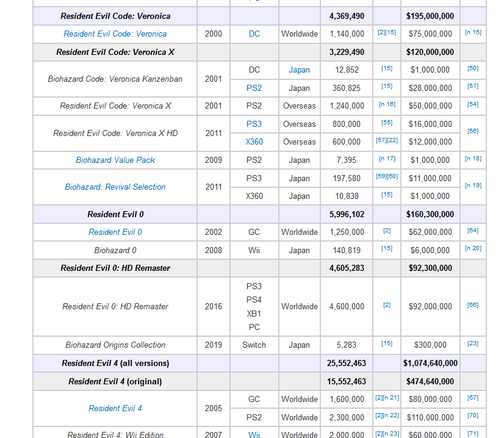Open the blue Resident Evil Code: Veronica link in the 2000 row
The height and width of the screenshot is (438, 504).
click(x=115, y=34)
